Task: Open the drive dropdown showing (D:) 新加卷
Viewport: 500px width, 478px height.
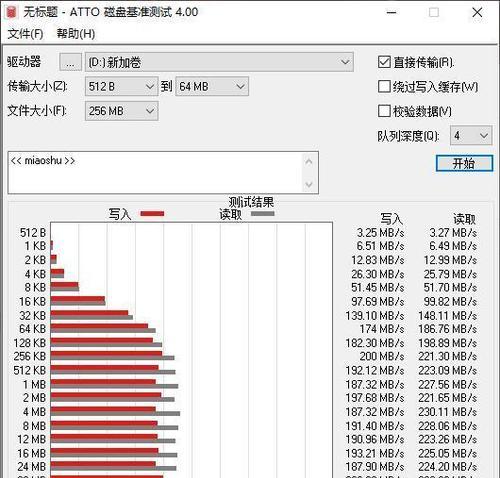Action: coord(219,62)
